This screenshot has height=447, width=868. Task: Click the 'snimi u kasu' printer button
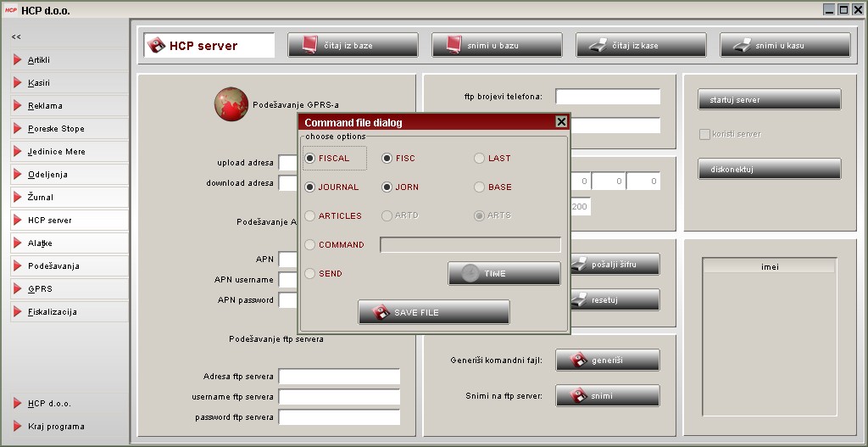(785, 45)
